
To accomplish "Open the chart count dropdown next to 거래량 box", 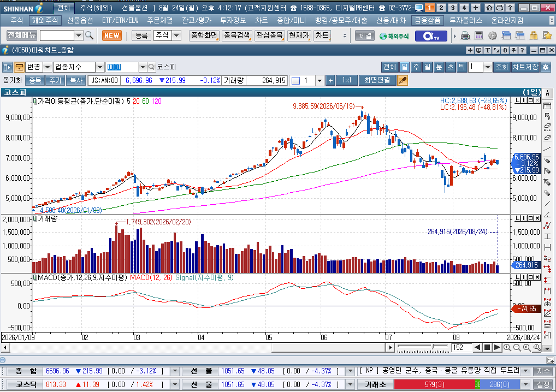I will pos(320,81).
